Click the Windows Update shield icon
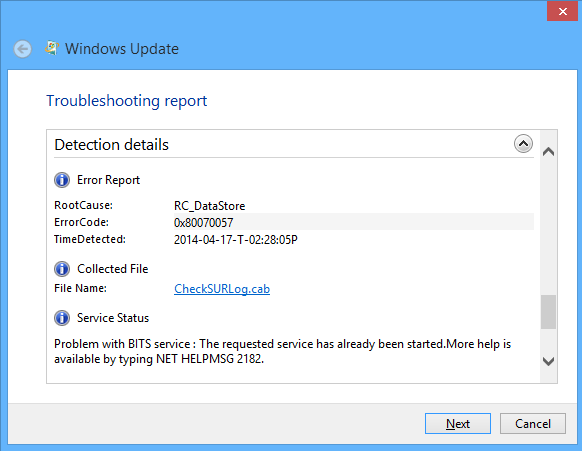The width and height of the screenshot is (582, 451). tap(52, 48)
